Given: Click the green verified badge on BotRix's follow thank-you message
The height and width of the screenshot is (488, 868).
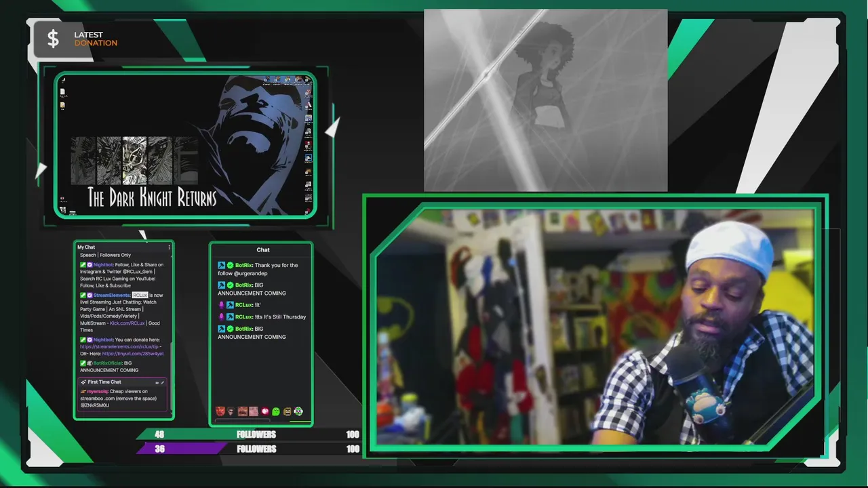Looking at the screenshot, I should point(230,266).
